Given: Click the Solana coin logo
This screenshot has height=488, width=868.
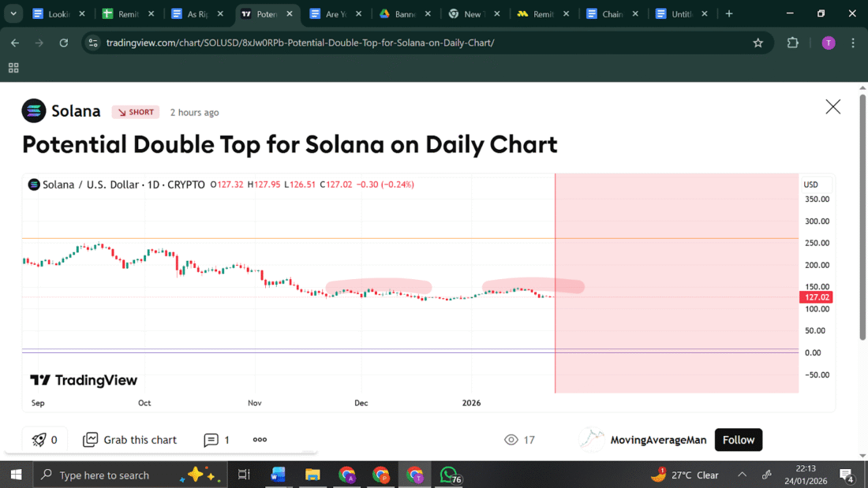Looking at the screenshot, I should (34, 111).
